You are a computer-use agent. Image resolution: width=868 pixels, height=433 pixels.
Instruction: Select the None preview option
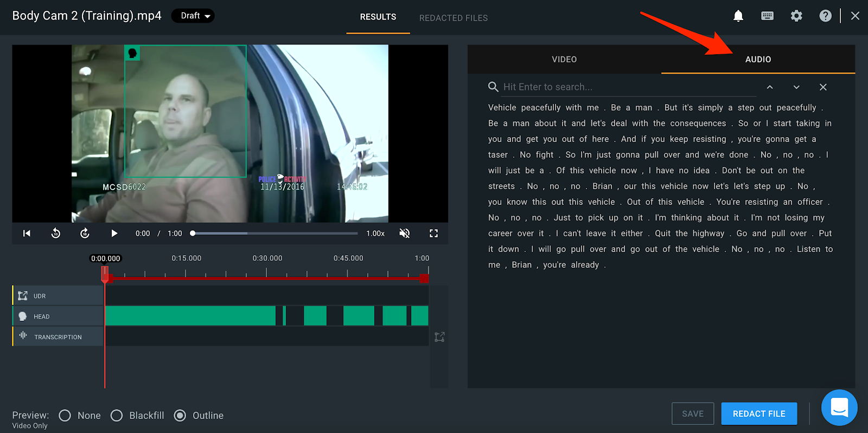pos(65,416)
